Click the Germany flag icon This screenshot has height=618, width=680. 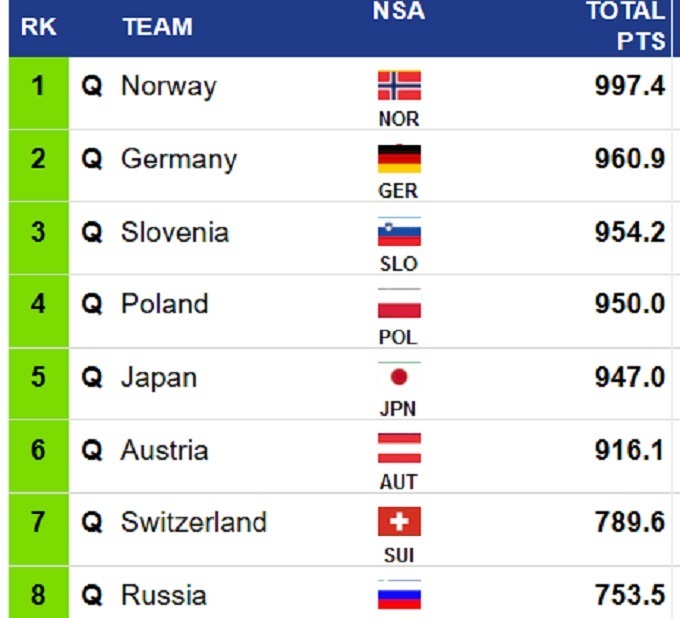pyautogui.click(x=399, y=159)
